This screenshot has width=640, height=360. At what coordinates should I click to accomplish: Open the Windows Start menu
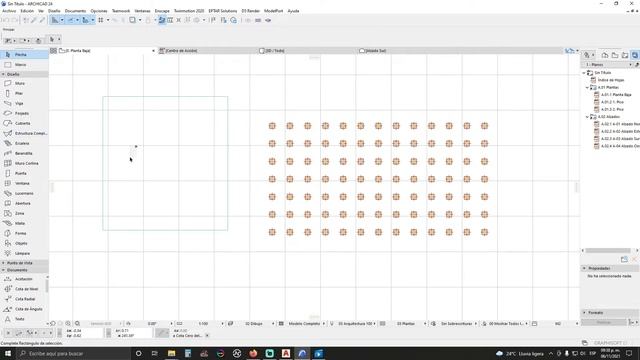(8, 353)
